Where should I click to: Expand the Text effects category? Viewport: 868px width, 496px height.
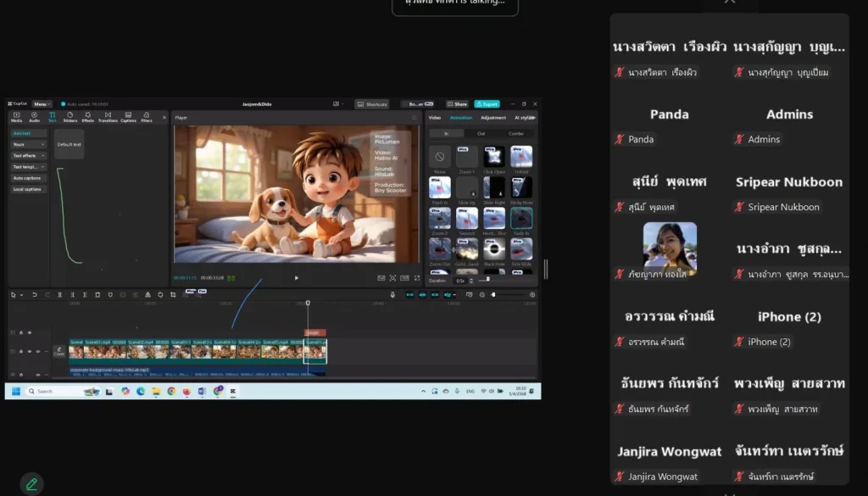tap(29, 156)
